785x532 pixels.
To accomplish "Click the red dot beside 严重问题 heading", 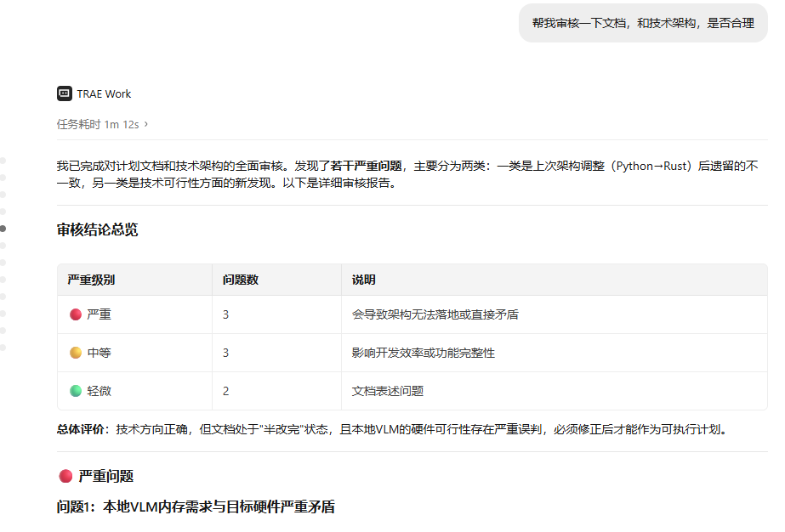I will point(65,476).
